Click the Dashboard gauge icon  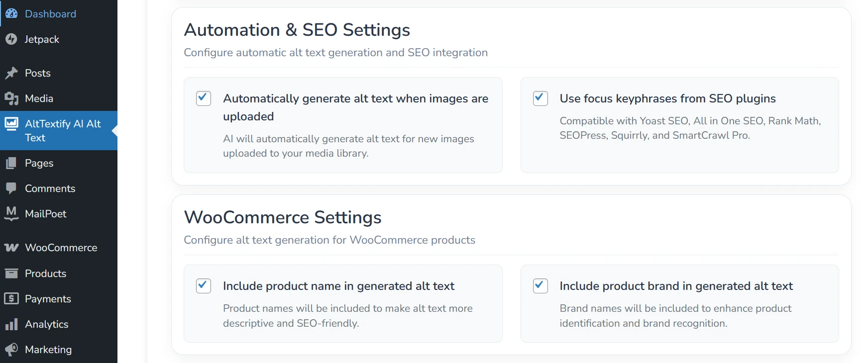click(x=11, y=13)
